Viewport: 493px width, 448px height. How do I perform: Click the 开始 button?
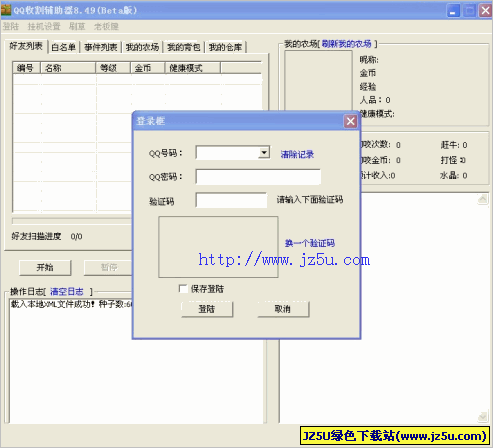[45, 267]
